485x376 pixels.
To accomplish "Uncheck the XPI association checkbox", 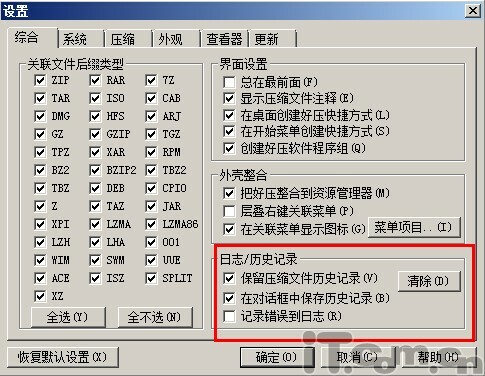I will [x=40, y=224].
